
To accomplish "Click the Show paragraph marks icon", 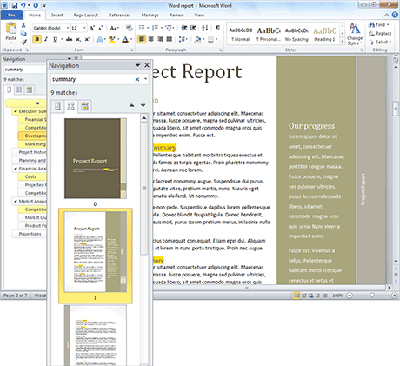I will pos(218,28).
